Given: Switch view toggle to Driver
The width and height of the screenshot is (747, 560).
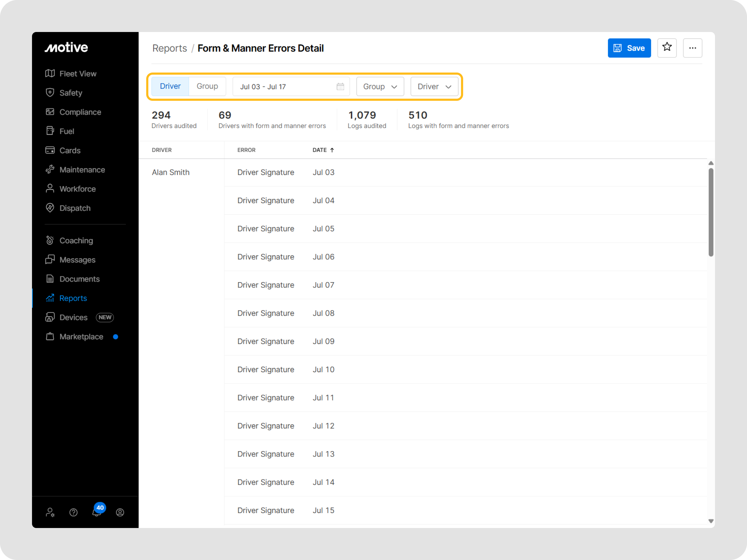Looking at the screenshot, I should (x=170, y=86).
